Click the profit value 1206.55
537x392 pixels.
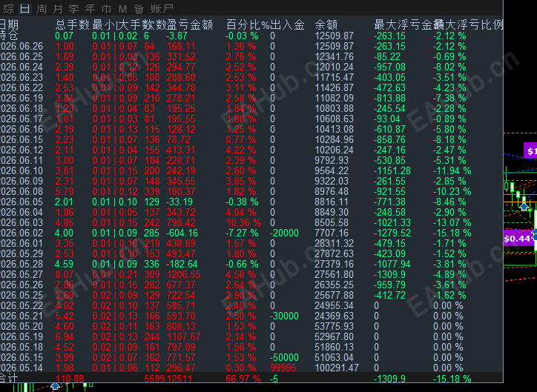[183, 274]
